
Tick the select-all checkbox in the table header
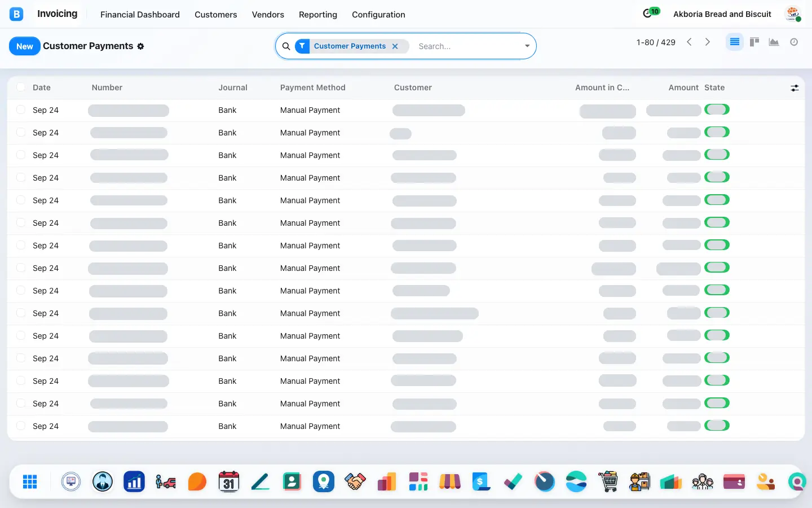pyautogui.click(x=21, y=87)
